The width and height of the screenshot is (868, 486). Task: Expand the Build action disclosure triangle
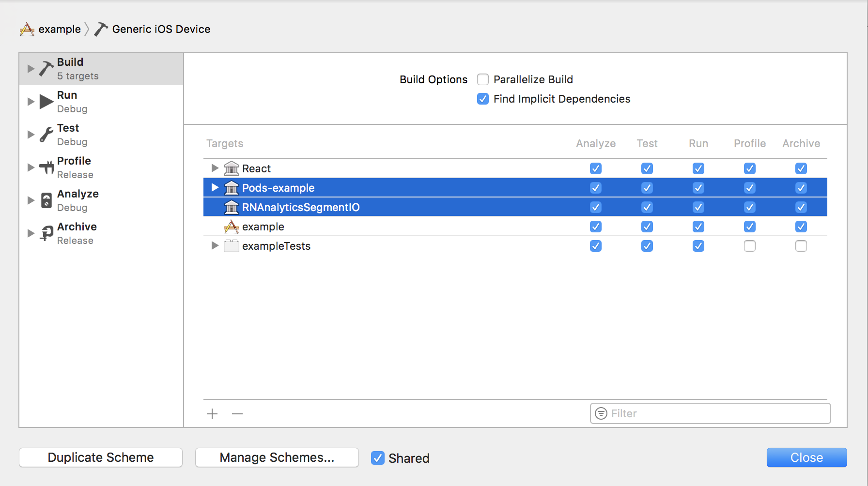coord(31,69)
